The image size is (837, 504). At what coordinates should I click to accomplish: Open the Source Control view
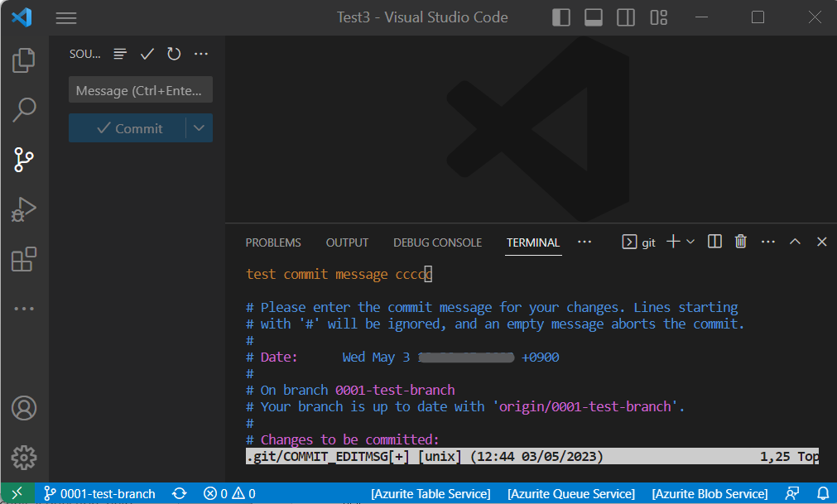coord(24,160)
